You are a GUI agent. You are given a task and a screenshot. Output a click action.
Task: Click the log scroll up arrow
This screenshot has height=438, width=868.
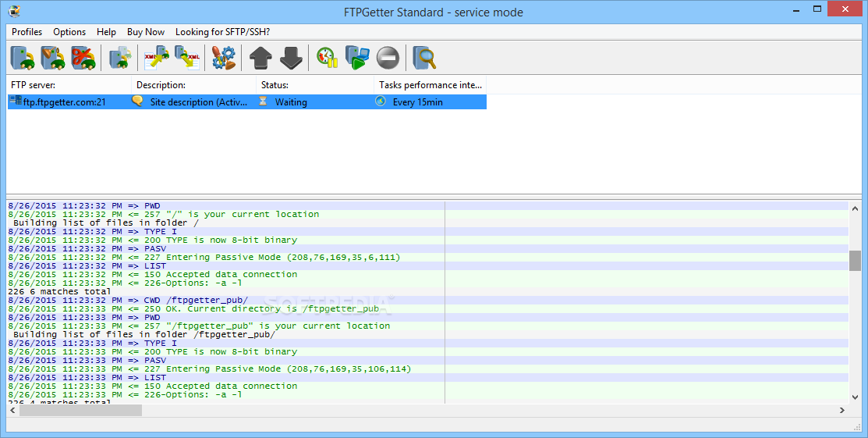(855, 208)
